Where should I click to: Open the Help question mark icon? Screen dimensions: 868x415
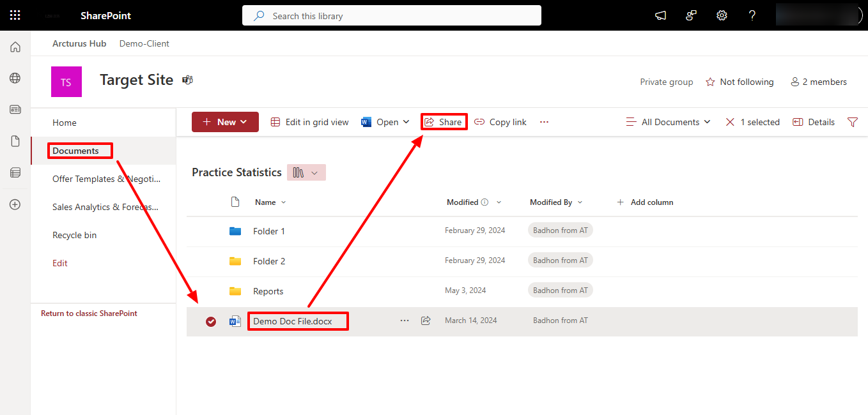click(x=752, y=15)
